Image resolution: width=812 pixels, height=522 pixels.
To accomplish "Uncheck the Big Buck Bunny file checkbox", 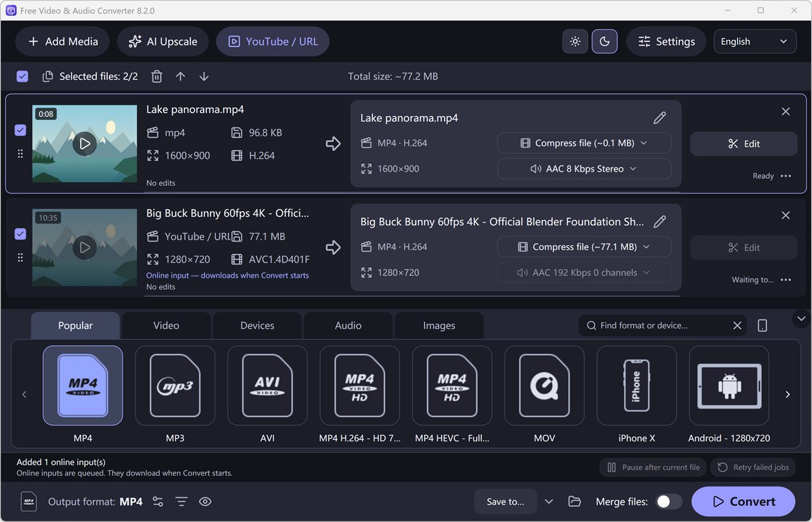I will pyautogui.click(x=20, y=234).
